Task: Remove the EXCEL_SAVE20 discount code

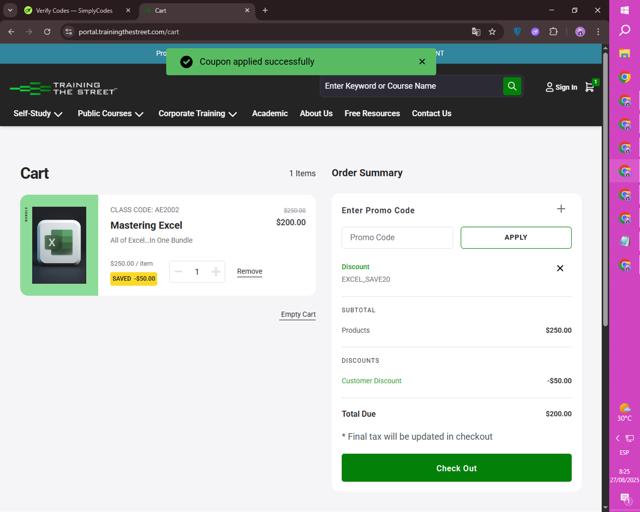Action: pos(560,268)
